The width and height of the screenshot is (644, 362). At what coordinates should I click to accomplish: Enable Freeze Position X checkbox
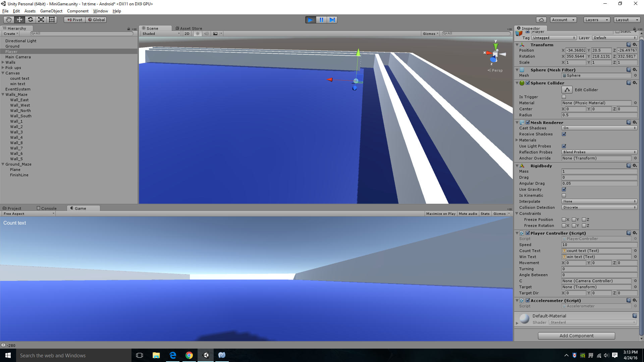[x=564, y=220]
